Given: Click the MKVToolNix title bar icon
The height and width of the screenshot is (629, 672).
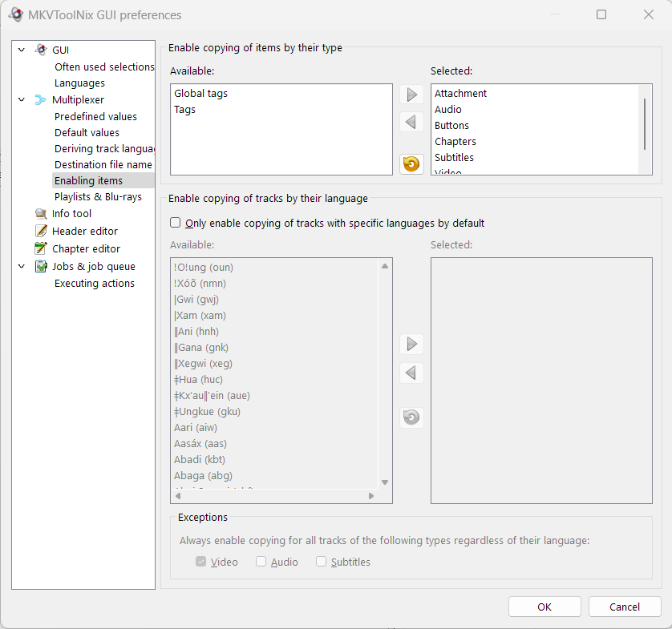Looking at the screenshot, I should (16, 14).
